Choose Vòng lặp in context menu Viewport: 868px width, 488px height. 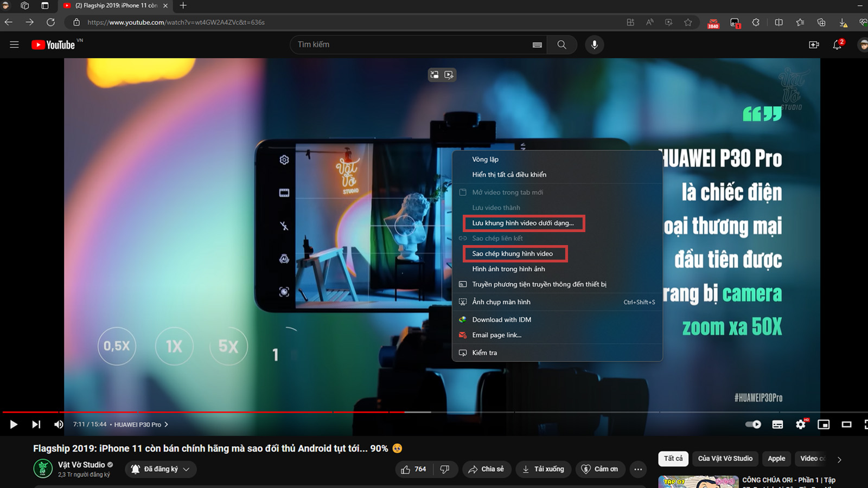(x=557, y=159)
